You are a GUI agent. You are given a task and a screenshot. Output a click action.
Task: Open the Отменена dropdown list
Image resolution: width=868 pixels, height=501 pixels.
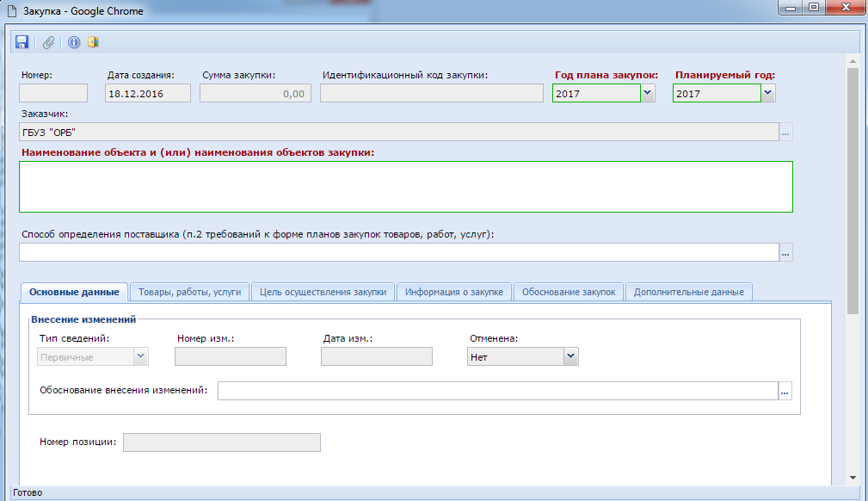pos(569,356)
